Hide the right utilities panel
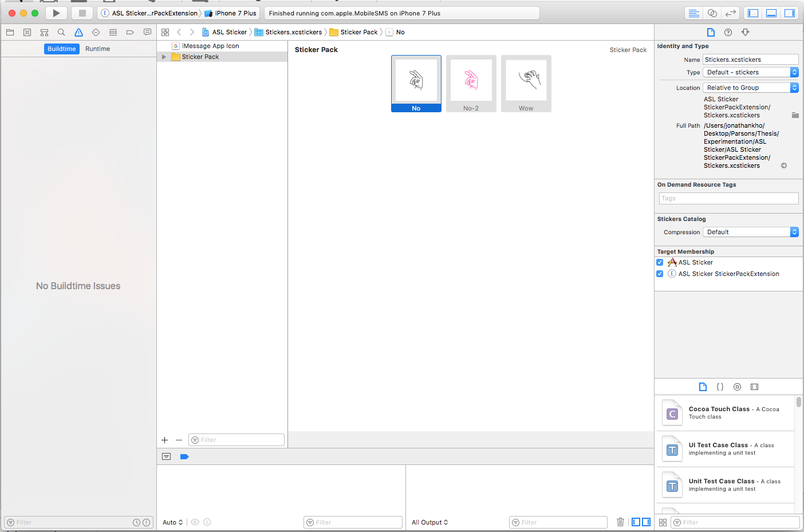Image resolution: width=804 pixels, height=532 pixels. click(x=790, y=13)
